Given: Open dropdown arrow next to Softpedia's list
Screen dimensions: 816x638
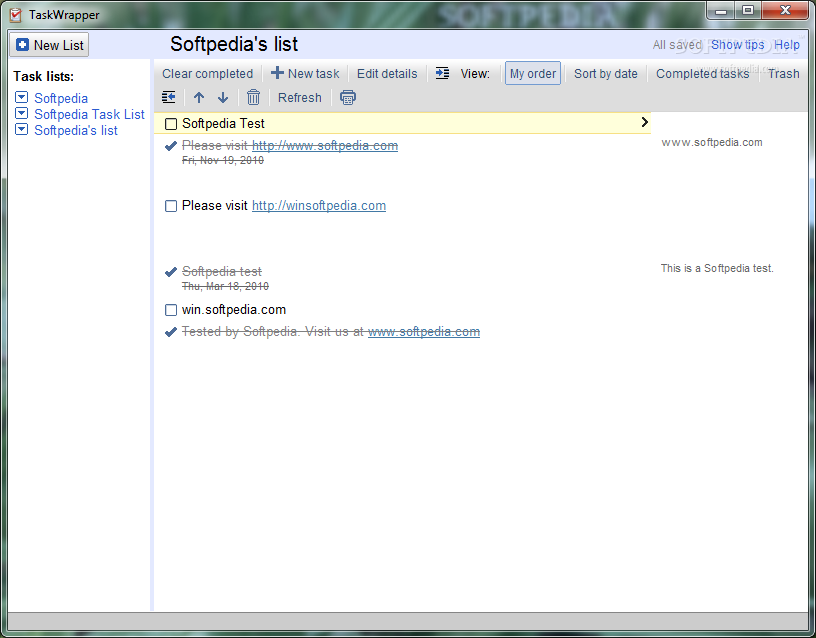Looking at the screenshot, I should tap(21, 130).
